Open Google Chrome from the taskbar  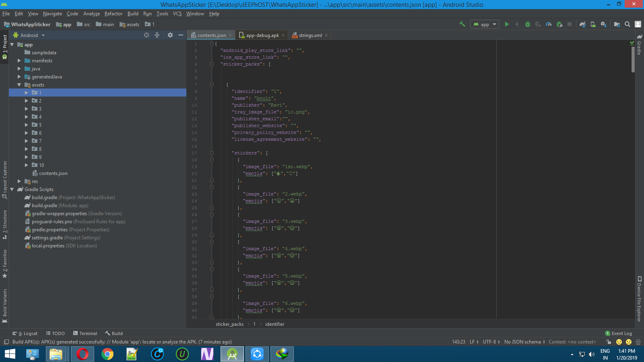107,354
